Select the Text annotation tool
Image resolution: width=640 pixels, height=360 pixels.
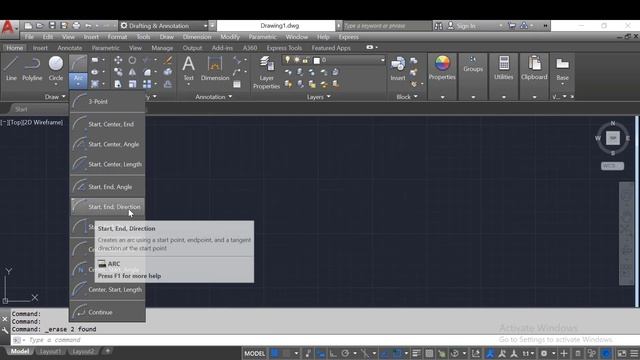(x=188, y=68)
